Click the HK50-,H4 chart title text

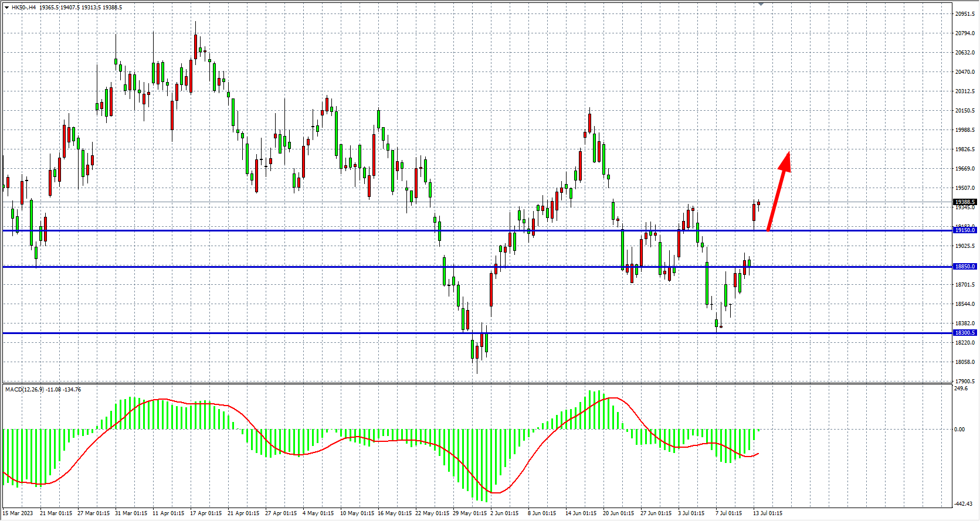[x=24, y=8]
